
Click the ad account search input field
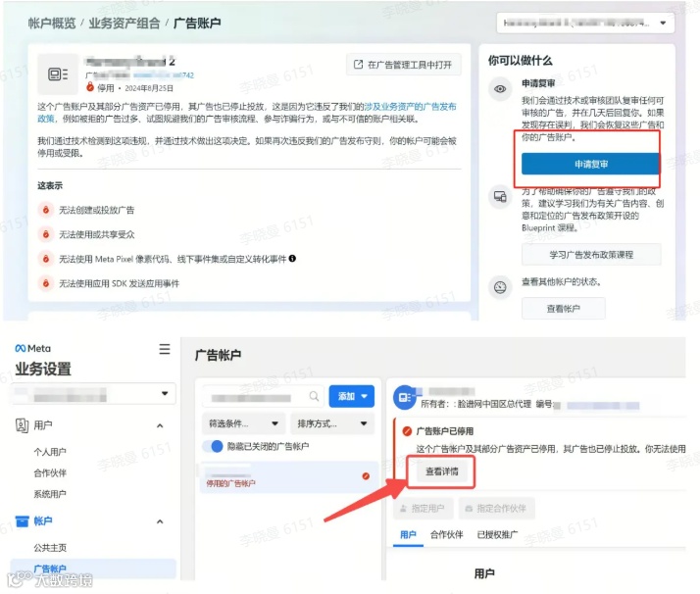(264, 396)
